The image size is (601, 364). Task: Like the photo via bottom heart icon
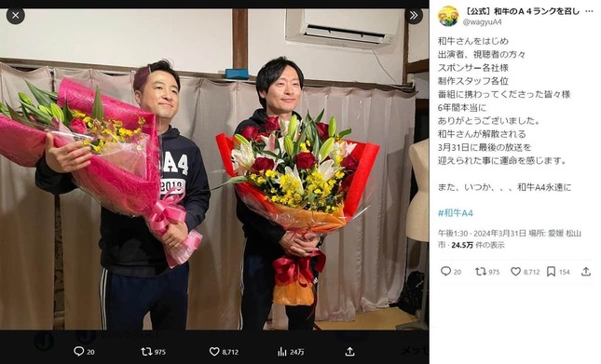(214, 351)
